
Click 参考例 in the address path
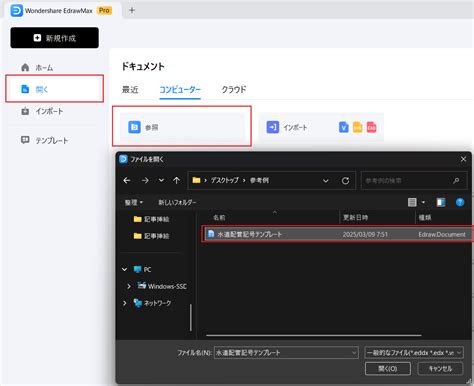click(x=259, y=180)
